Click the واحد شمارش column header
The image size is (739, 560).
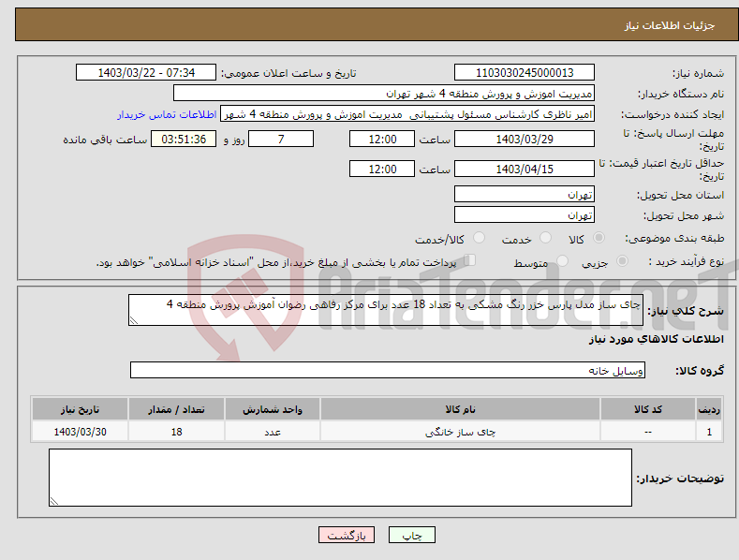click(273, 409)
